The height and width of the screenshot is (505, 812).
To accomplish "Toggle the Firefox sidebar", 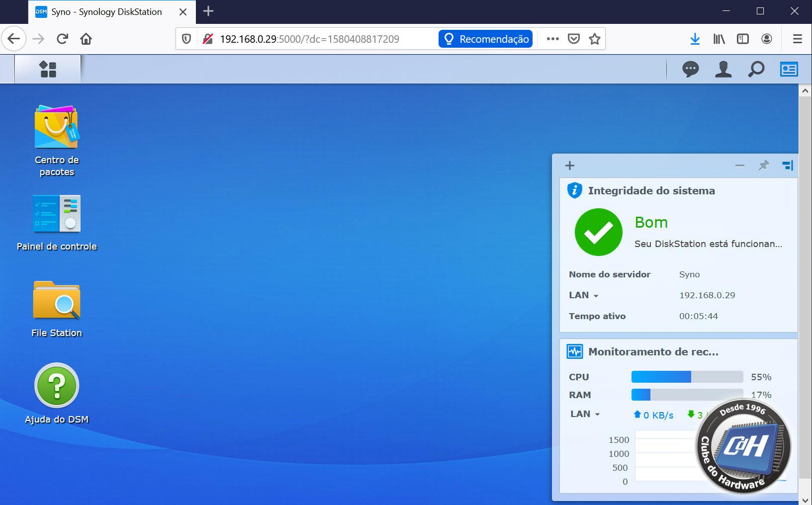I will click(x=743, y=39).
